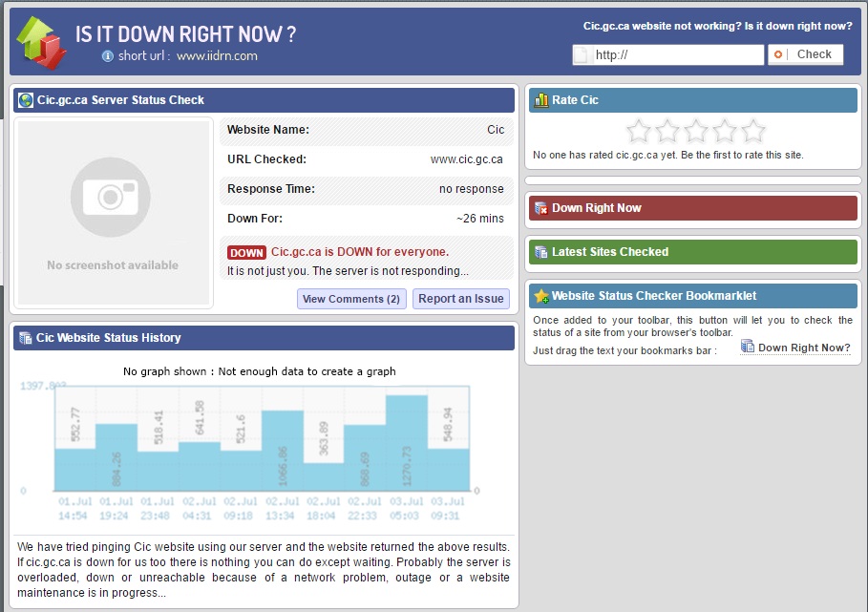Screen dimensions: 868x612
Task: Click the graph bar labeled 1066.86
Action: tap(283, 451)
